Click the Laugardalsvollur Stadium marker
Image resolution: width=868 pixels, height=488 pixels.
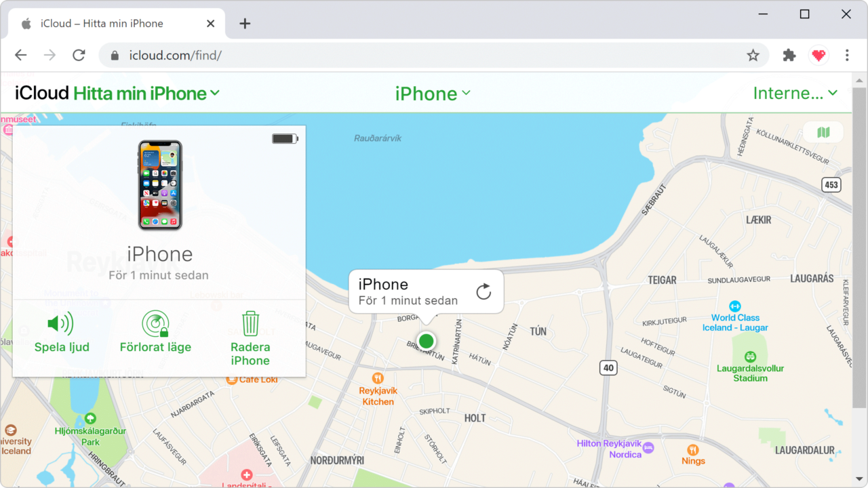coord(750,357)
